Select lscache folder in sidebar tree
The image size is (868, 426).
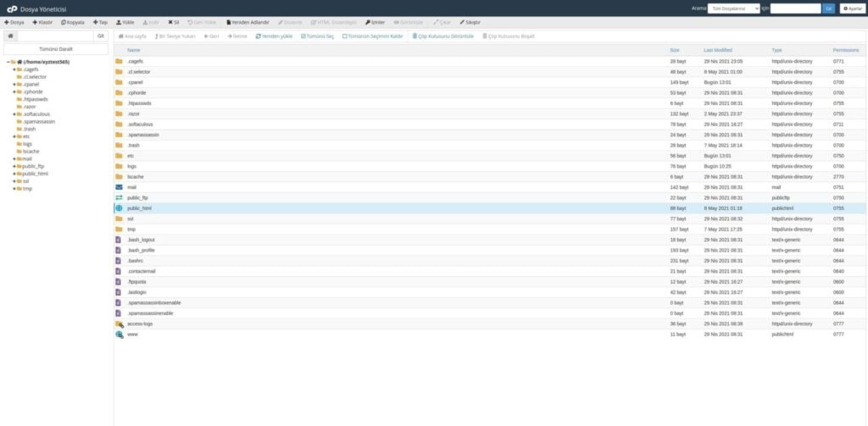31,151
